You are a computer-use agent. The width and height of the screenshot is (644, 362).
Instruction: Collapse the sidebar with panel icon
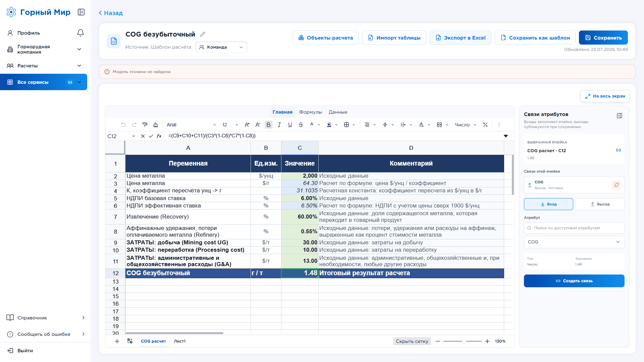(x=81, y=12)
